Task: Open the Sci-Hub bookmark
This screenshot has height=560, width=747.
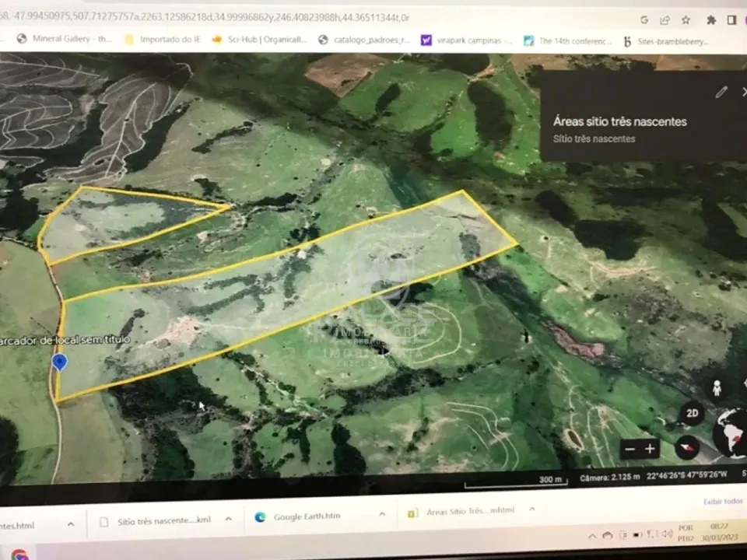Action: tap(259, 39)
